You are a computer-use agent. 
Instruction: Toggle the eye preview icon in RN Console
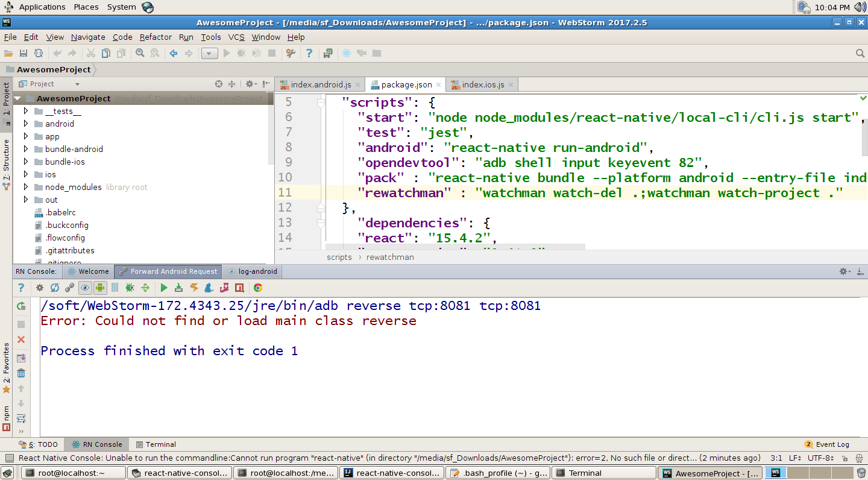tap(84, 288)
